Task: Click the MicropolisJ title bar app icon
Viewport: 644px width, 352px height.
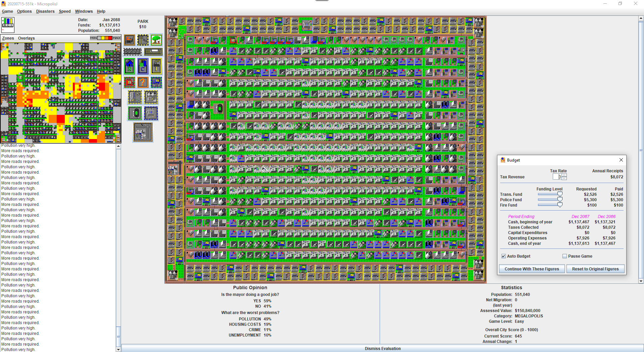Action: point(4,4)
